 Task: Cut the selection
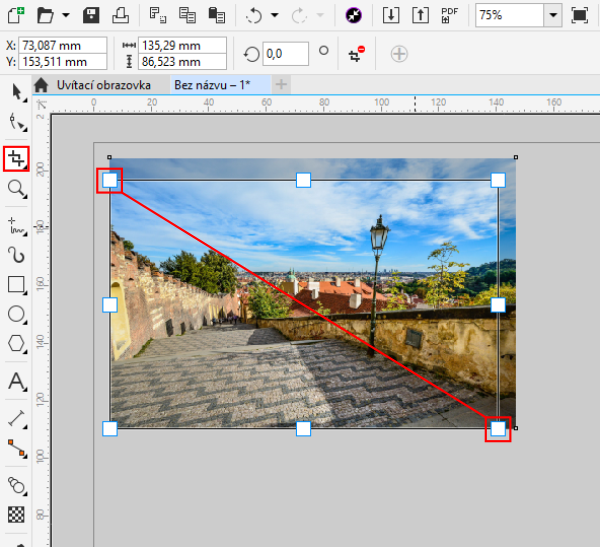(x=158, y=15)
